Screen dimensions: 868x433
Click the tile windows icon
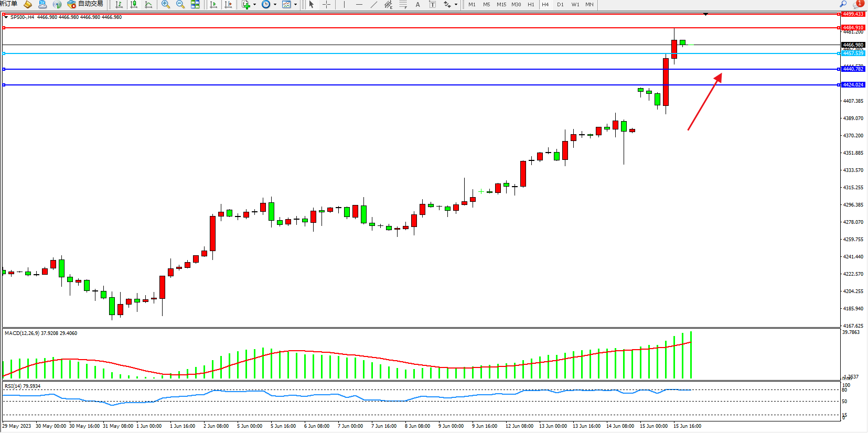[x=195, y=4]
